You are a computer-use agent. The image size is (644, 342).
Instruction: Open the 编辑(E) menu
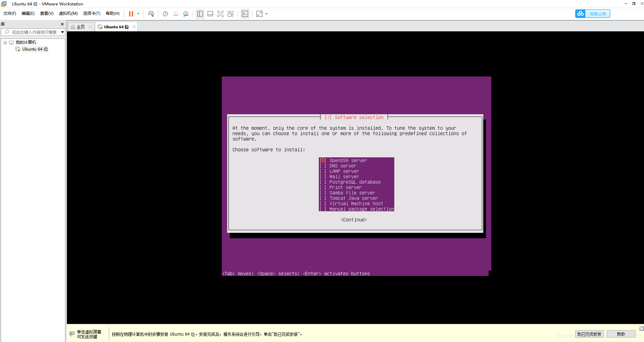(28, 13)
